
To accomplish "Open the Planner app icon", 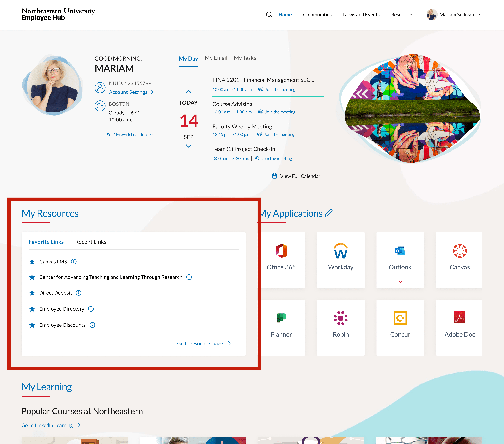I will (281, 318).
